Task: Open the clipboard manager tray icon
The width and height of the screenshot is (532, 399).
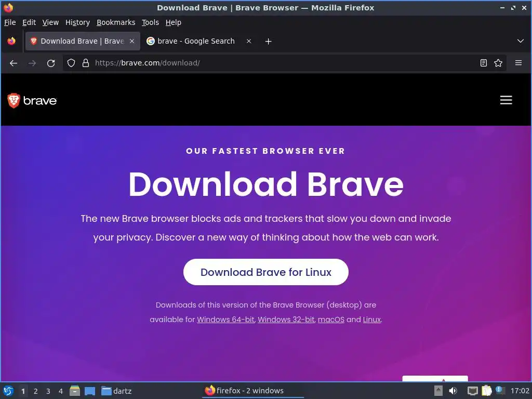Action: pos(486,391)
